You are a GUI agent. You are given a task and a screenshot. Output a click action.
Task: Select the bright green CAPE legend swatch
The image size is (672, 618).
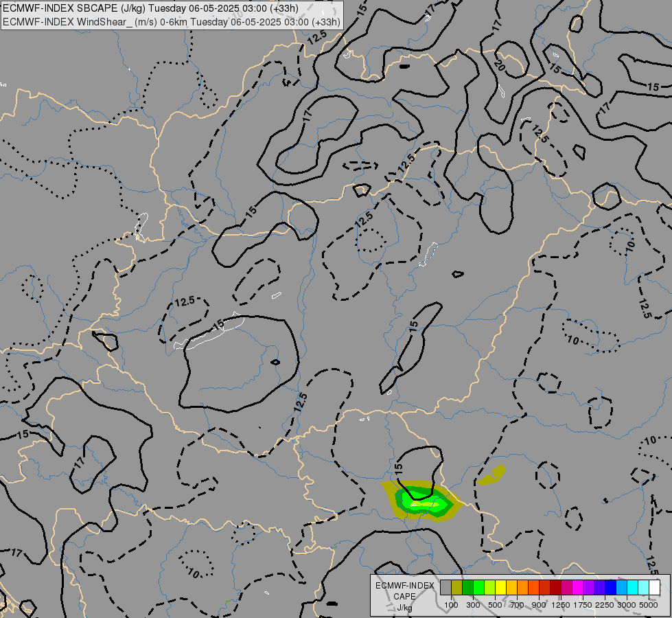(x=478, y=588)
